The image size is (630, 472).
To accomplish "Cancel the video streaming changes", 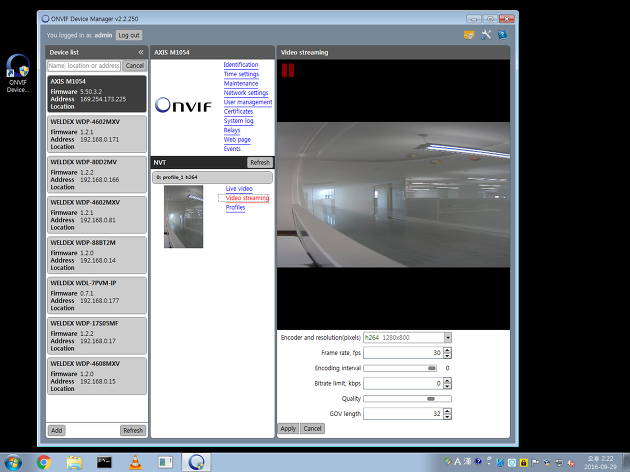I will click(x=312, y=429).
